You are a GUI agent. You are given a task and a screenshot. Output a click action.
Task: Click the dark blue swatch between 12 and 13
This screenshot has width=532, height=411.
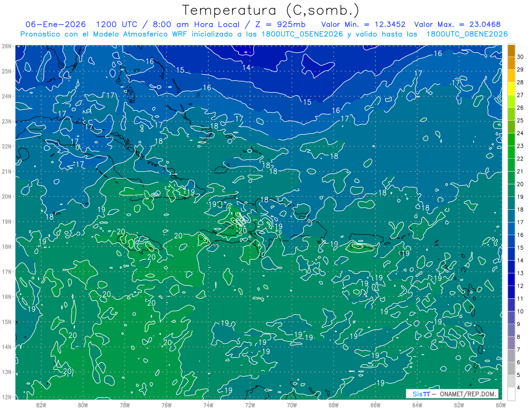pyautogui.click(x=511, y=280)
